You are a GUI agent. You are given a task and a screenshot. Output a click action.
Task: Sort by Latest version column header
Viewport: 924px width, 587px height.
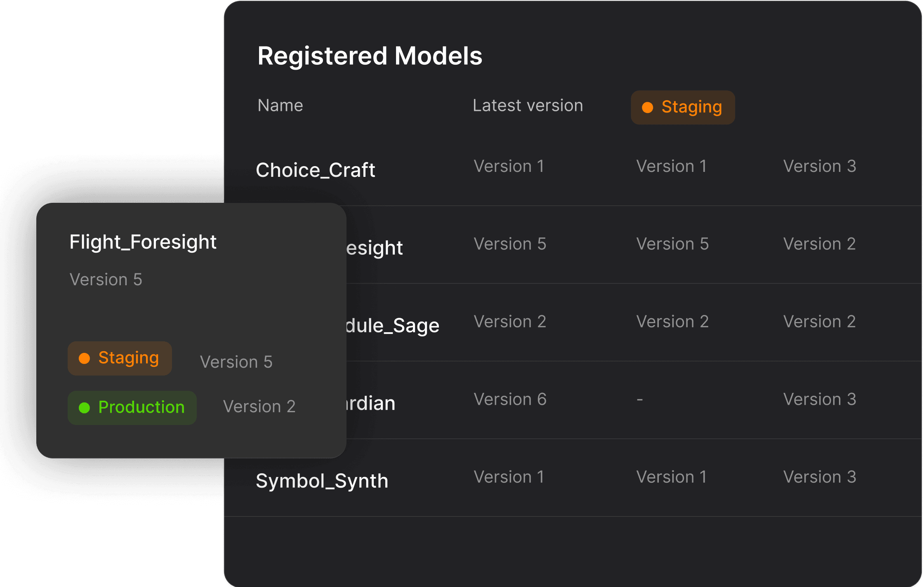(528, 106)
